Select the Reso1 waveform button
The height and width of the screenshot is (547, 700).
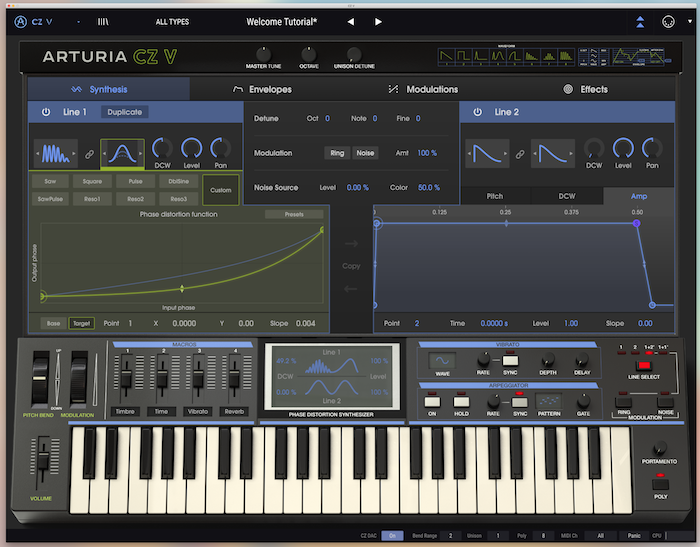click(x=92, y=199)
